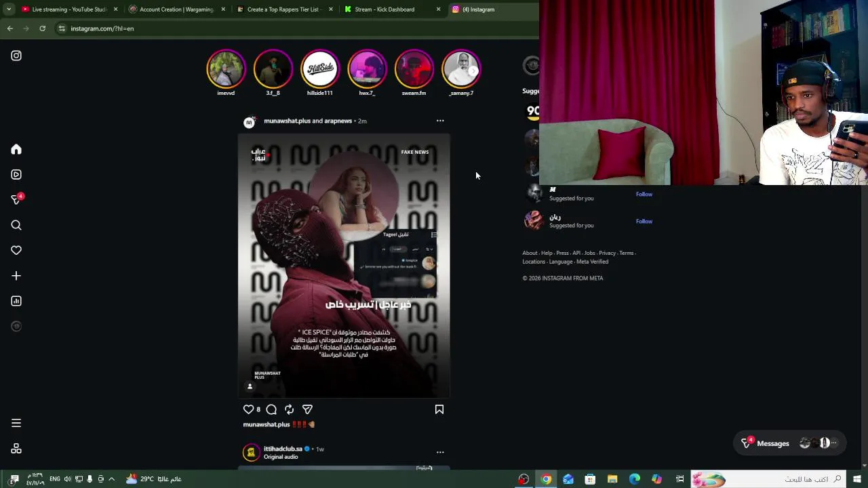
Task: Advance stories tray with next arrow
Action: pyautogui.click(x=473, y=70)
